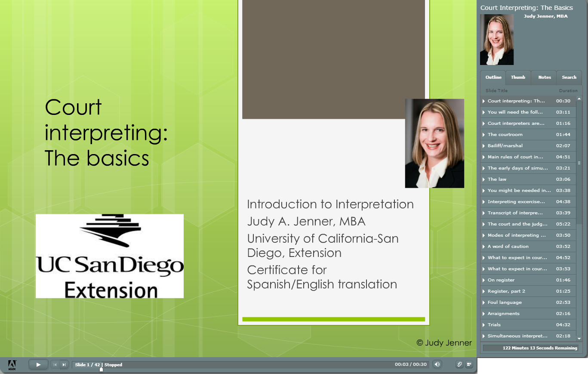The height and width of the screenshot is (374, 588).
Task: Select 'The court and the judg...' slide
Action: [x=528, y=224]
